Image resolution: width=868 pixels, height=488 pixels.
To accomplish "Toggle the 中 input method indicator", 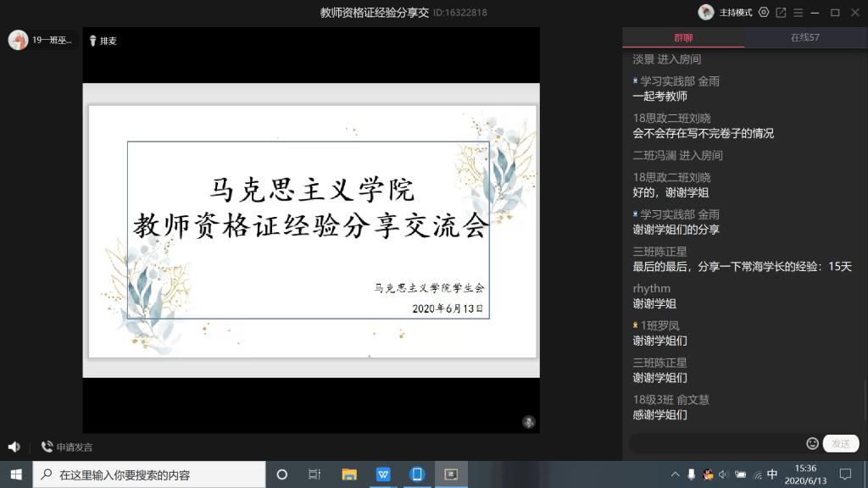I will point(772,474).
